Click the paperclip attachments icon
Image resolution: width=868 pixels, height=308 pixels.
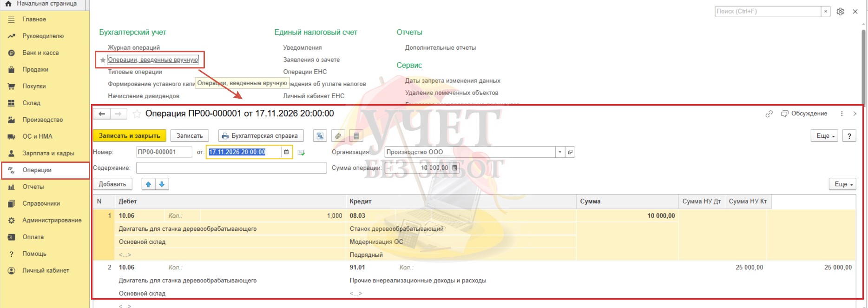pos(338,136)
